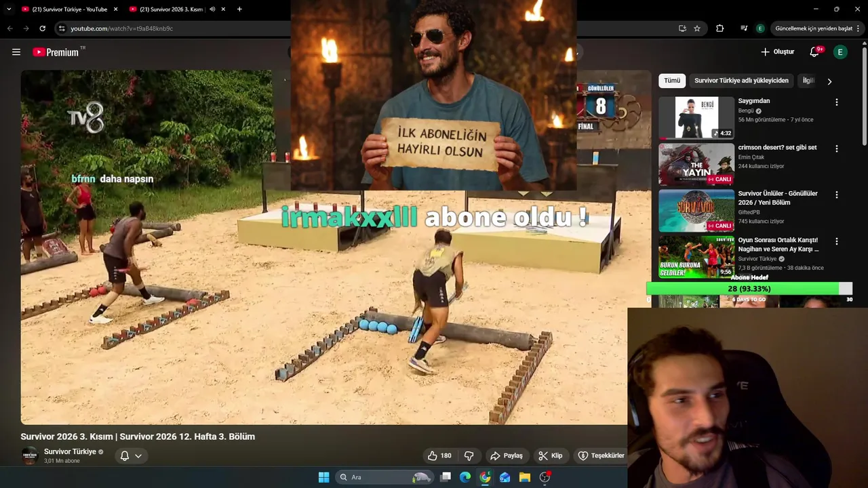Open the Chrome profile avatar E
The height and width of the screenshot is (488, 868).
[x=760, y=28]
